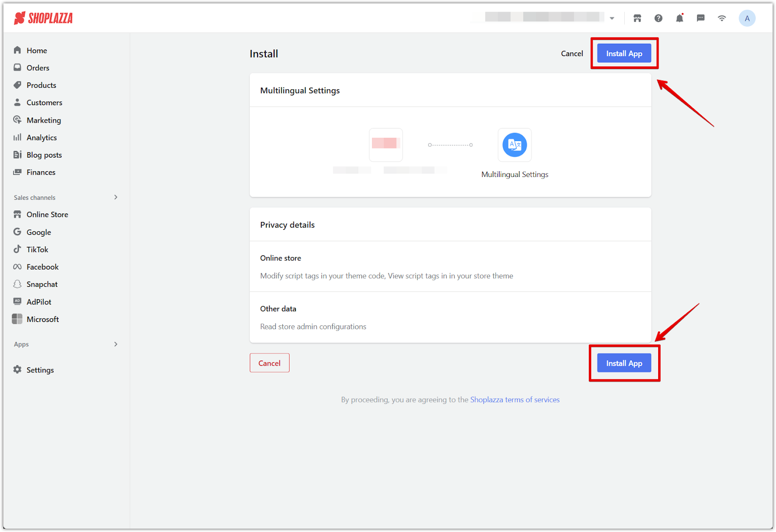Click the 'Other data' privacy label
The height and width of the screenshot is (532, 776).
[x=278, y=308]
